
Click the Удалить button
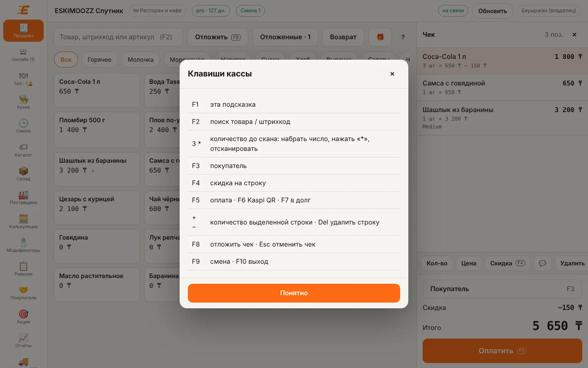572,263
